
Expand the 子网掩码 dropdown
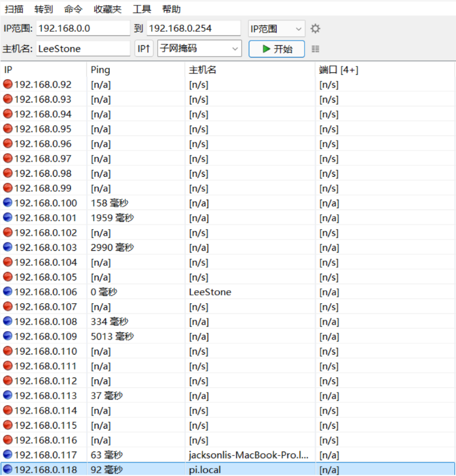(x=200, y=48)
